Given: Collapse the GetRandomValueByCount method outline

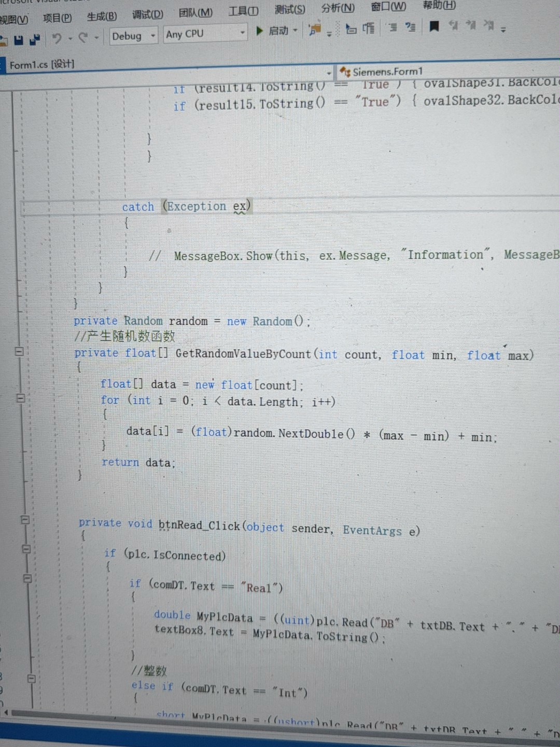Looking at the screenshot, I should click(x=19, y=352).
